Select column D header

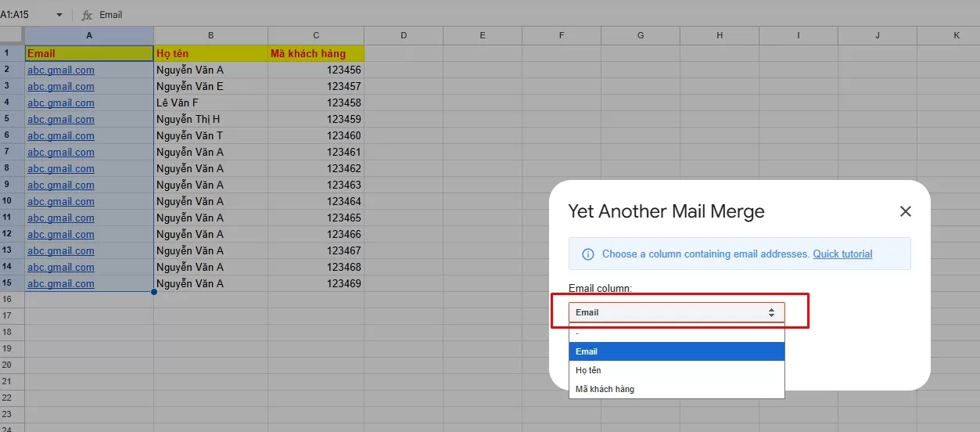tap(404, 35)
